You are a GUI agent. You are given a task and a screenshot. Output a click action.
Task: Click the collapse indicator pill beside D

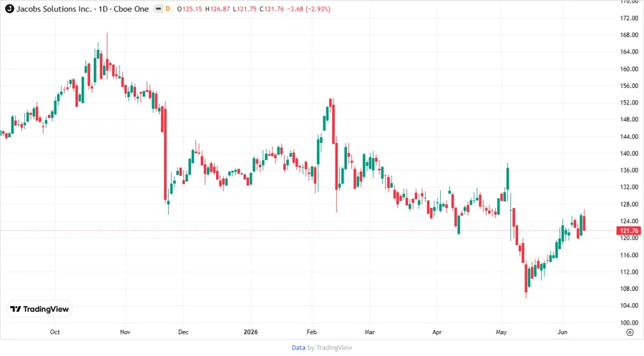[158, 9]
